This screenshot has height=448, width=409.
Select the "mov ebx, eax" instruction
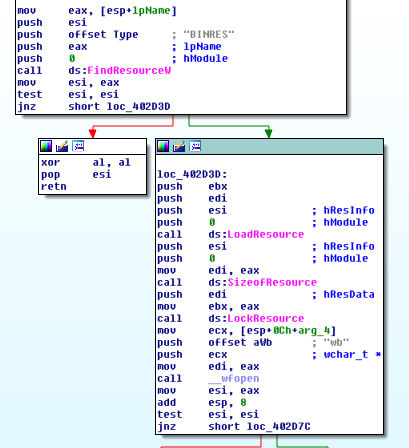point(208,306)
